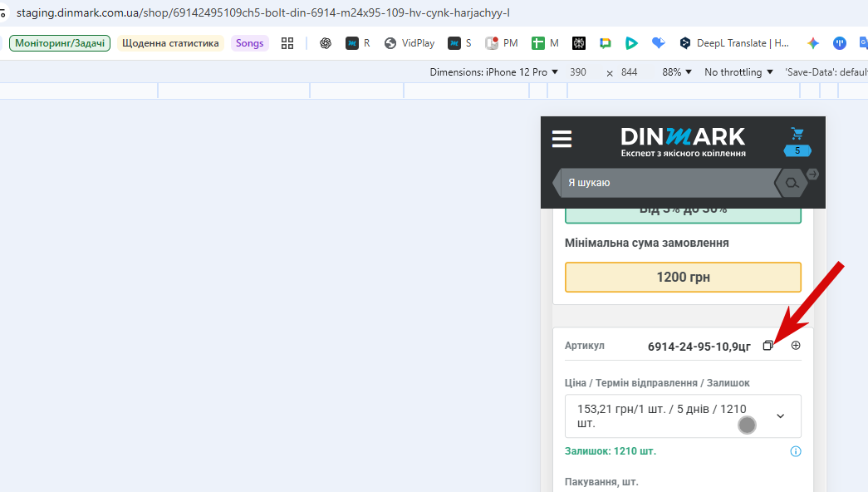Open the Google Chat bookmark icon
Viewport: 868px width, 492px height.
[x=605, y=43]
